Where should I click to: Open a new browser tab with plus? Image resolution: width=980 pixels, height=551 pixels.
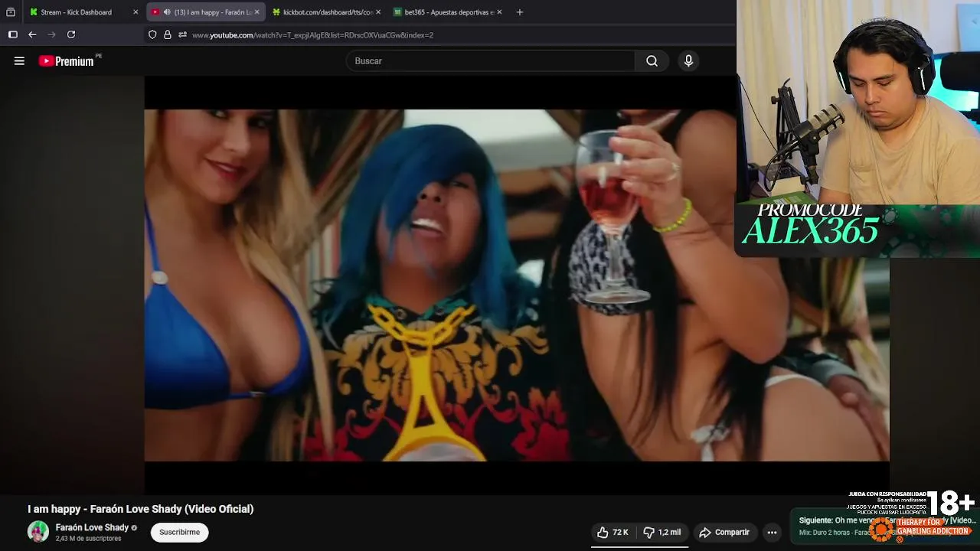click(520, 12)
